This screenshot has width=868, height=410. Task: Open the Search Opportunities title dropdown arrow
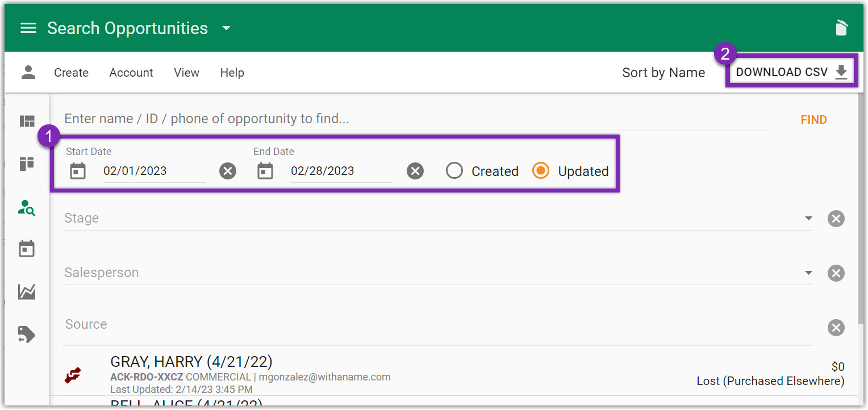point(226,28)
